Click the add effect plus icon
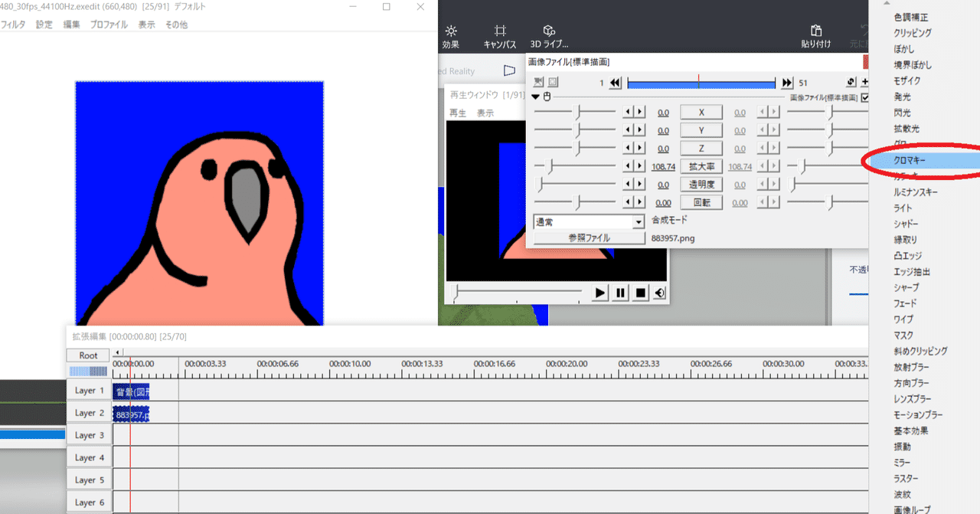 [865, 82]
